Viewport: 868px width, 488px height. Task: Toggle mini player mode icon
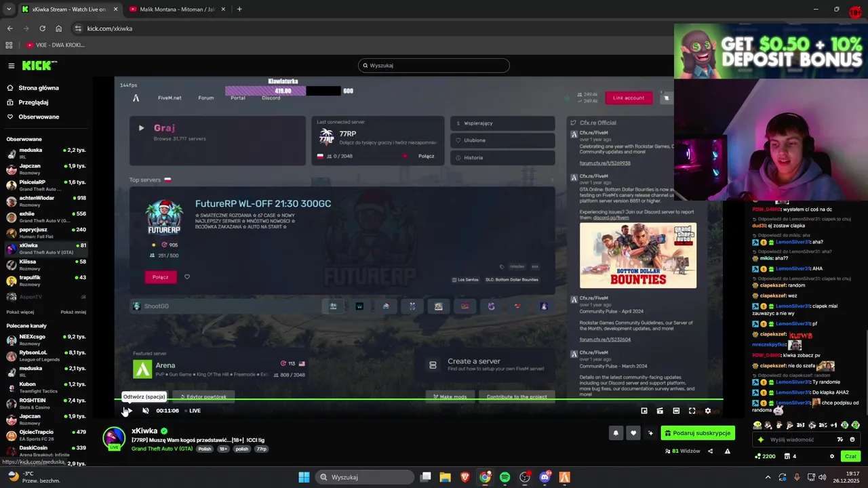[x=660, y=411]
